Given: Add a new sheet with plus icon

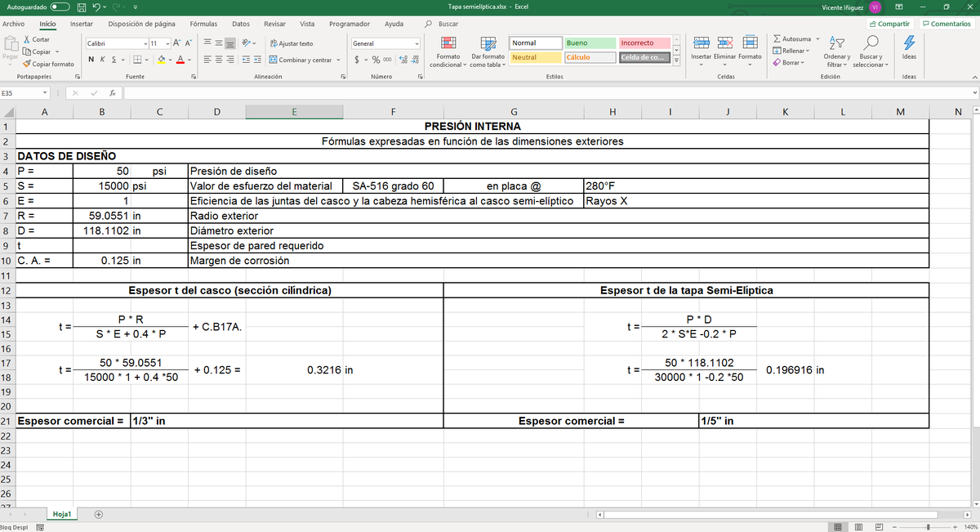Looking at the screenshot, I should [99, 514].
